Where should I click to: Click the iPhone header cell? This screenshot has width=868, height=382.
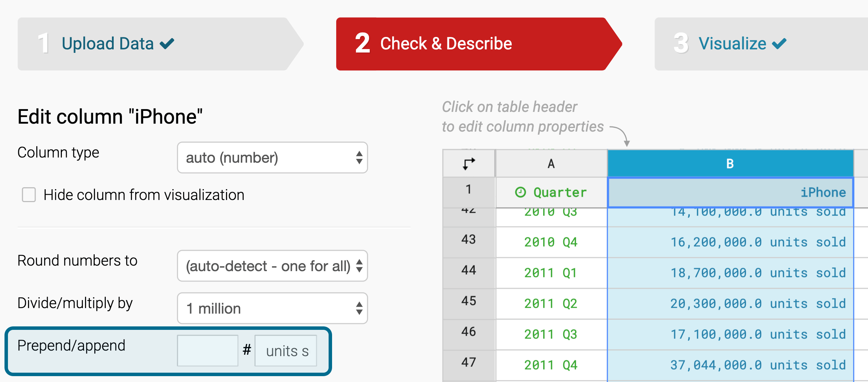[730, 192]
